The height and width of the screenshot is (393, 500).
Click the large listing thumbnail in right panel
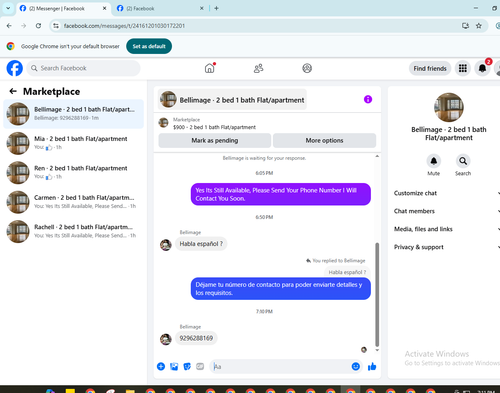[x=449, y=107]
